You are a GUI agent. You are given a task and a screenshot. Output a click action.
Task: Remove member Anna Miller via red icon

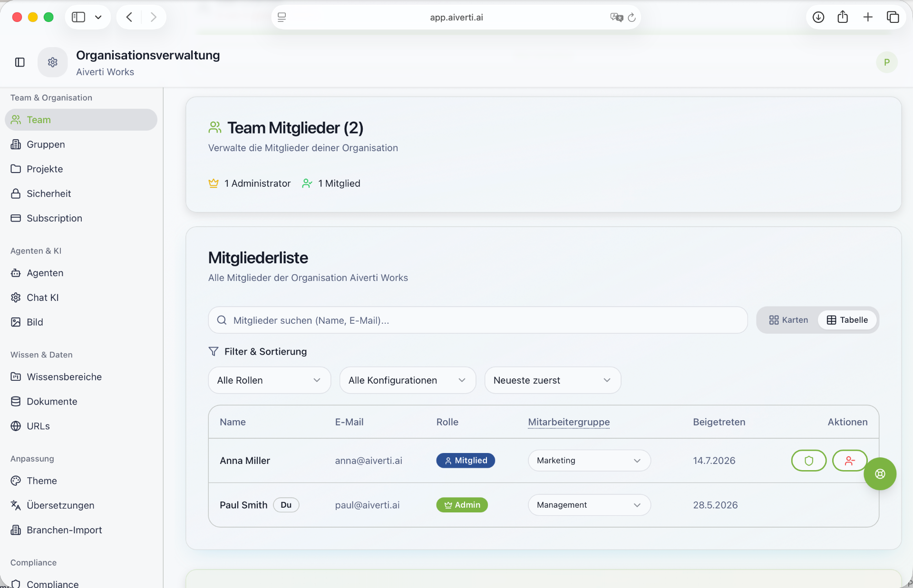(849, 460)
